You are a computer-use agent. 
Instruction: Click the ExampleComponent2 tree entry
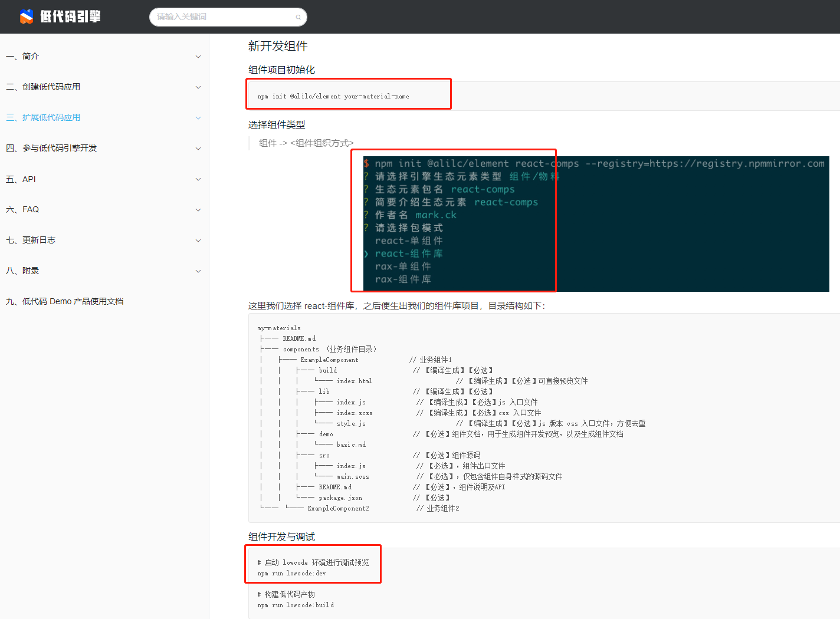338,508
